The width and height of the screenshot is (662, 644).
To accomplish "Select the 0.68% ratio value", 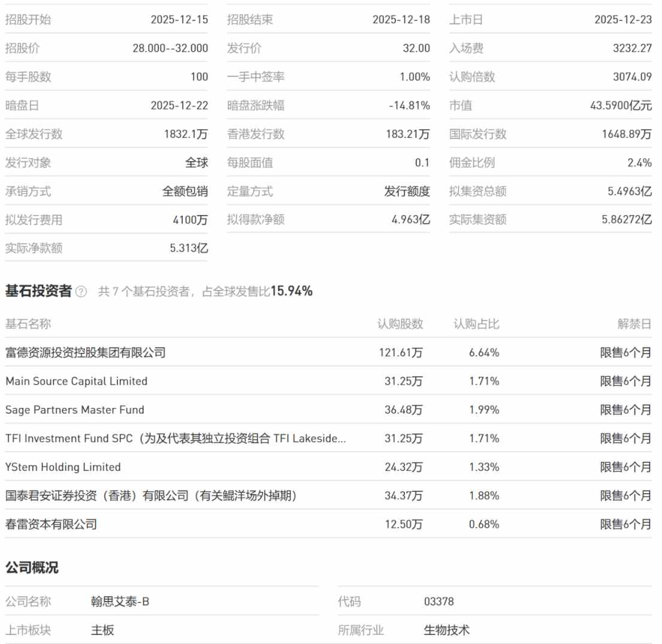I will [484, 524].
